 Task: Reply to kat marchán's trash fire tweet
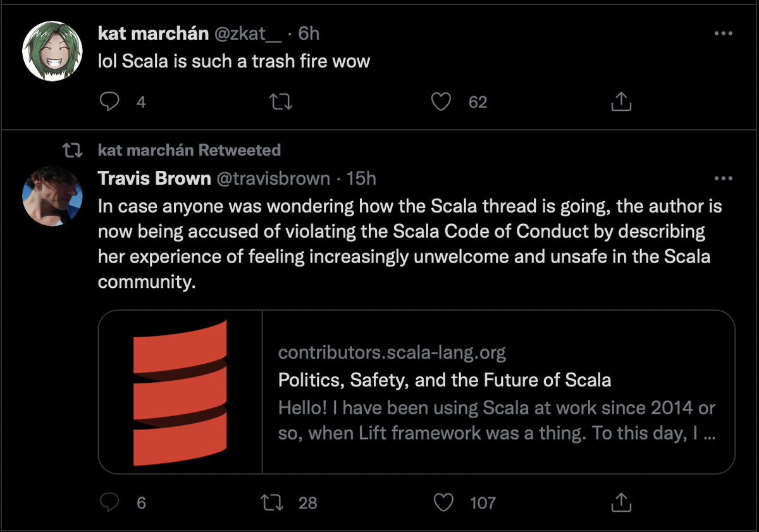point(110,101)
